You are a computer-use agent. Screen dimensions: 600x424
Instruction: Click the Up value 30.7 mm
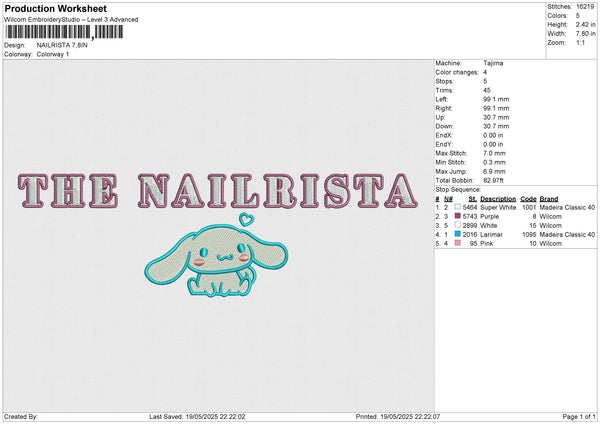(x=496, y=117)
